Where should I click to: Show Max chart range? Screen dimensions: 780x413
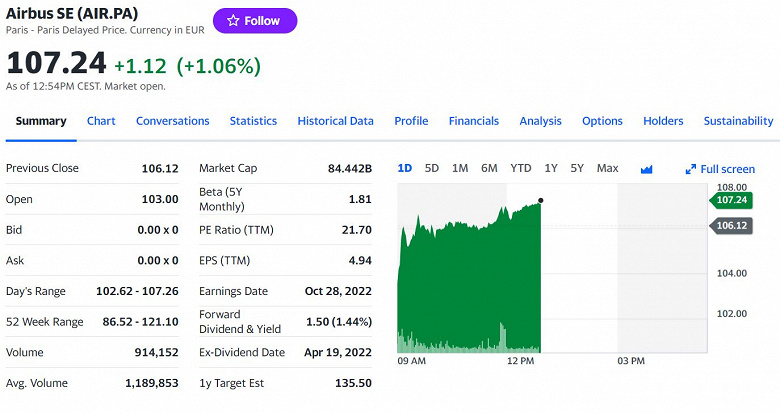coord(607,168)
